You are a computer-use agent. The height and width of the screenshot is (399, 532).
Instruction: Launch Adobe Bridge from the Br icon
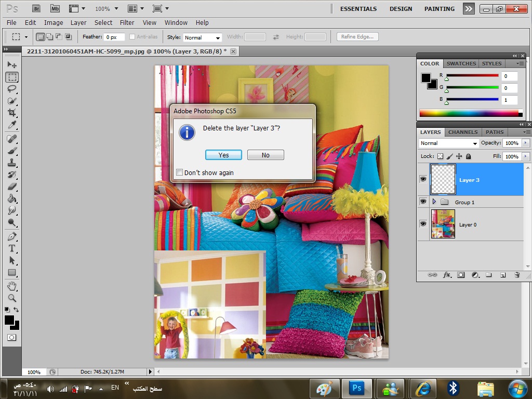[36, 9]
